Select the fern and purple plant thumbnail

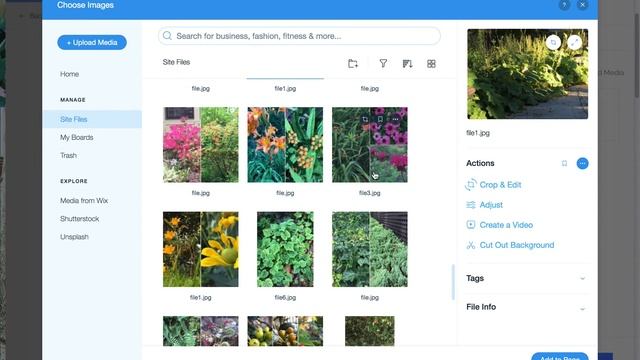coord(200,331)
